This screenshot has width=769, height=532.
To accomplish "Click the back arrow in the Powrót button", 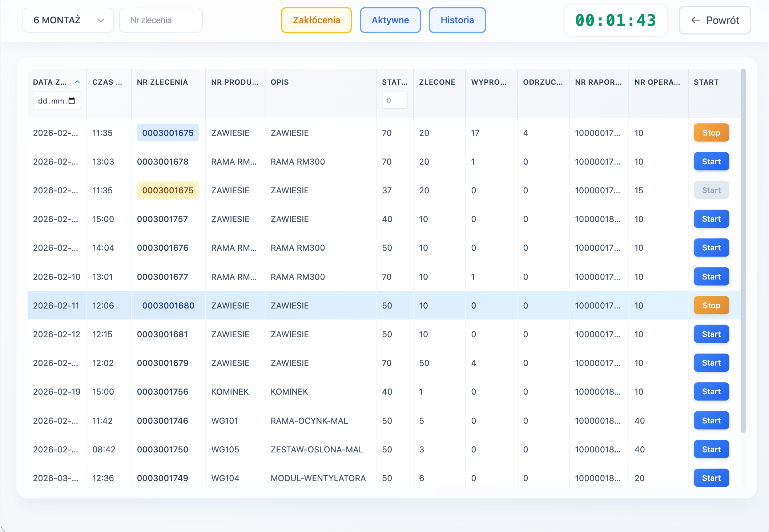I will 695,20.
